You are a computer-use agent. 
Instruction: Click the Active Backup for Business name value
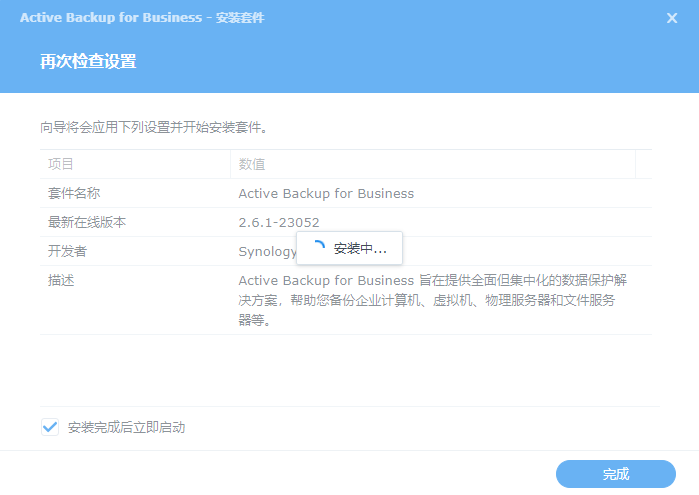click(326, 194)
